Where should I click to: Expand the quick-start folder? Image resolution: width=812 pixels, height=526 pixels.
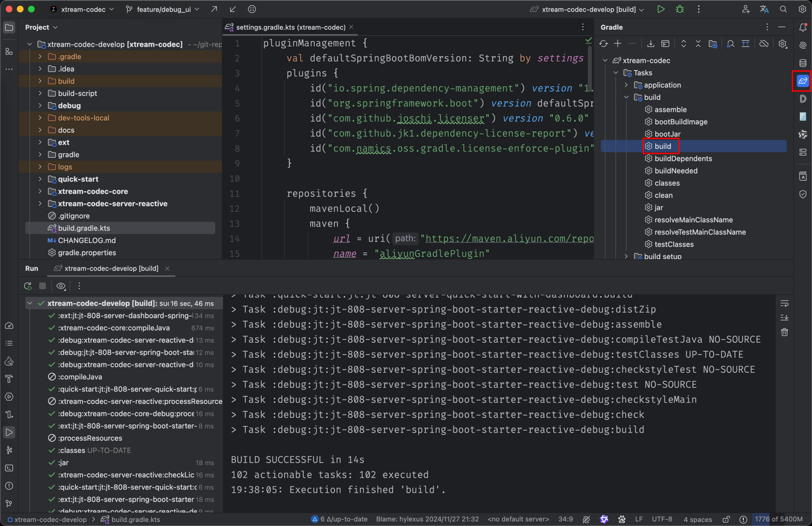40,179
